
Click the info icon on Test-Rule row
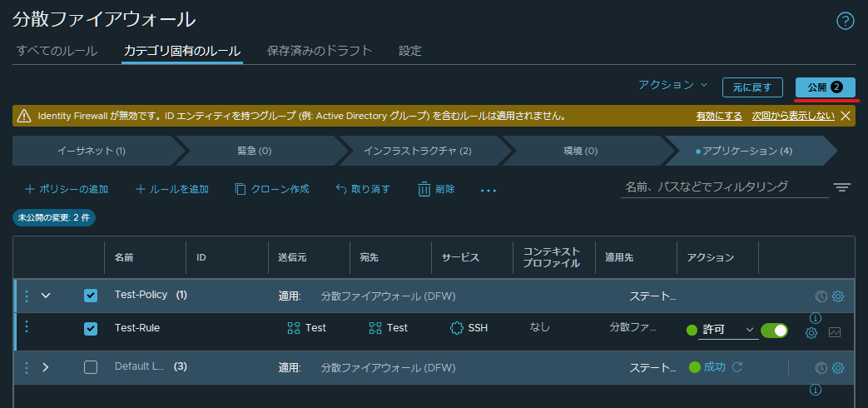click(815, 318)
